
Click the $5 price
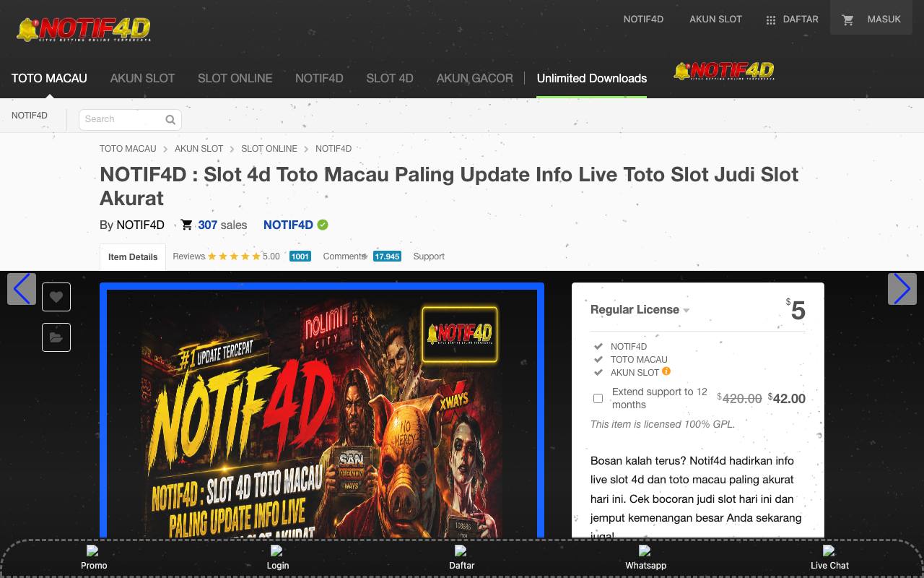[x=796, y=310]
